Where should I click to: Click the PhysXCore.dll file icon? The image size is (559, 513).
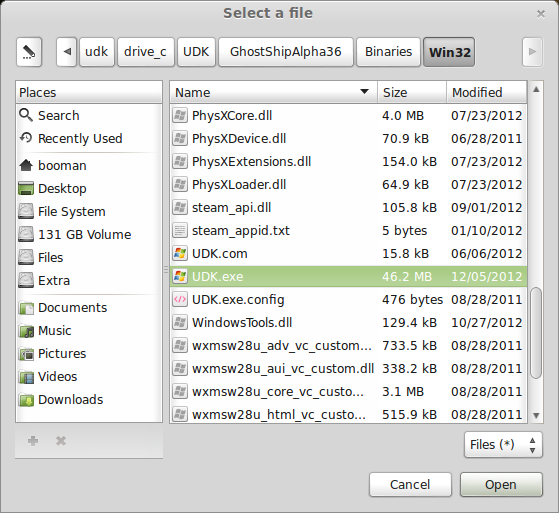(x=180, y=116)
